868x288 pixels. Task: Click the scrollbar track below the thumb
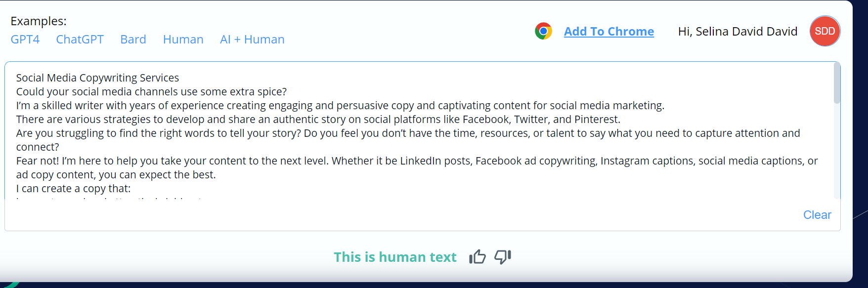(837, 151)
